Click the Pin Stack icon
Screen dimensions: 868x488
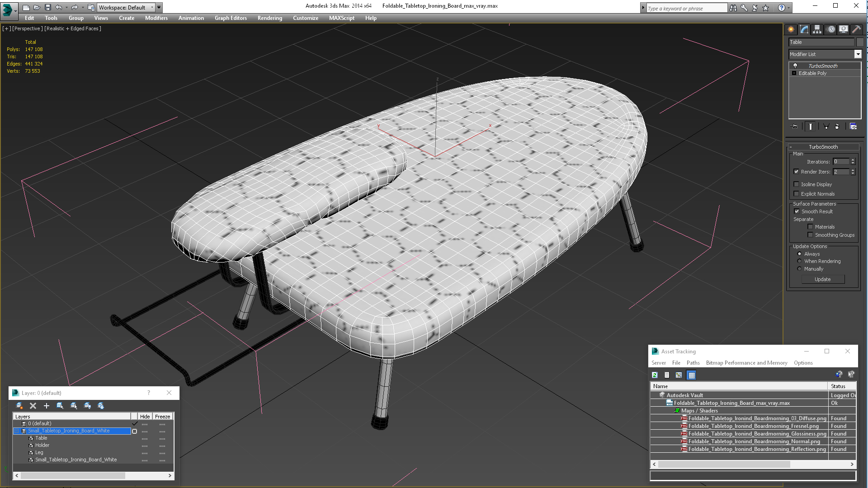point(795,127)
